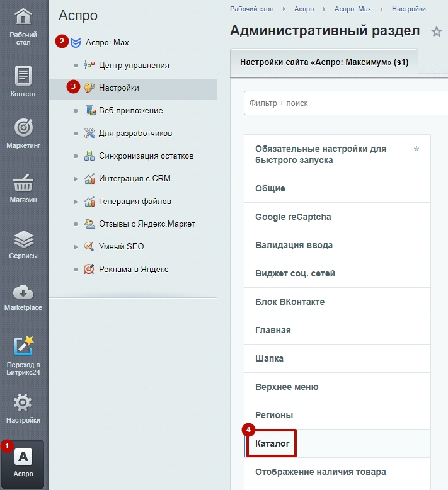This screenshot has height=490, width=448.
Task: Open the Виджет соц. сетей section
Action: [337, 273]
